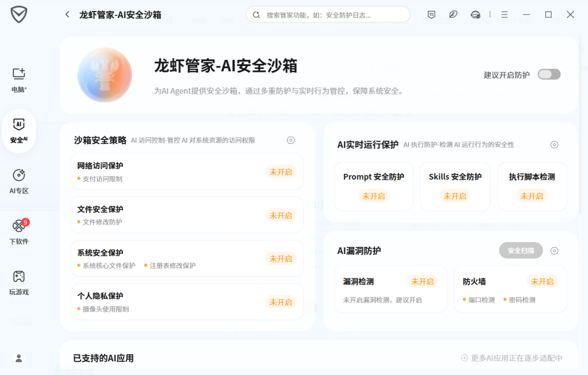Open settings gear beside 沙箱安全策略

[291, 140]
